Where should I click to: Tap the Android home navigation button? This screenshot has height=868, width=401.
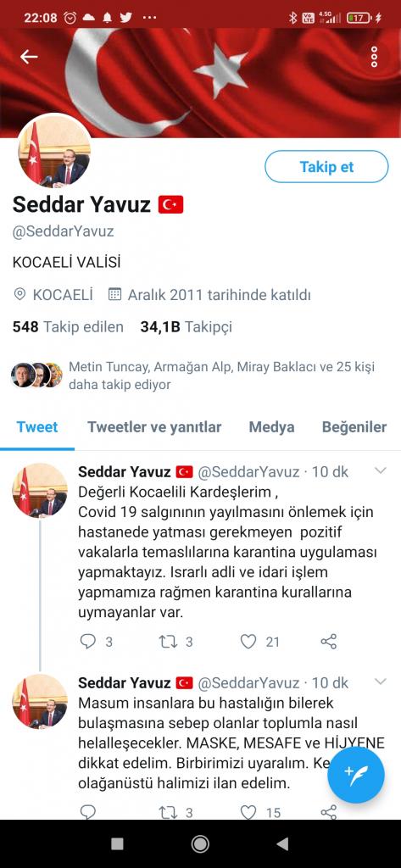(x=200, y=843)
